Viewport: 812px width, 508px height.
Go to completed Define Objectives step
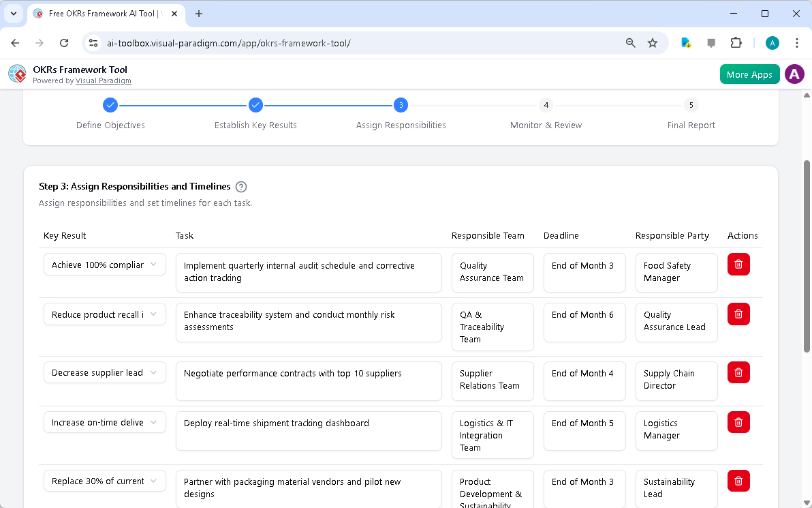[110, 105]
